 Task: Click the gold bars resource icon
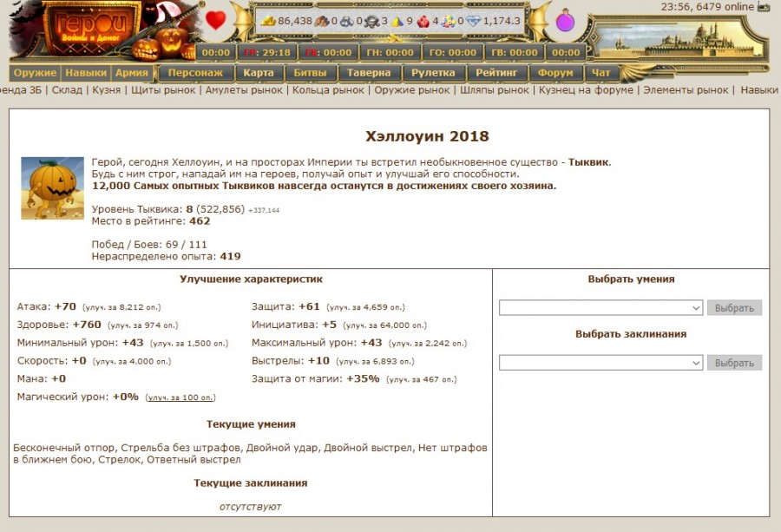[268, 22]
